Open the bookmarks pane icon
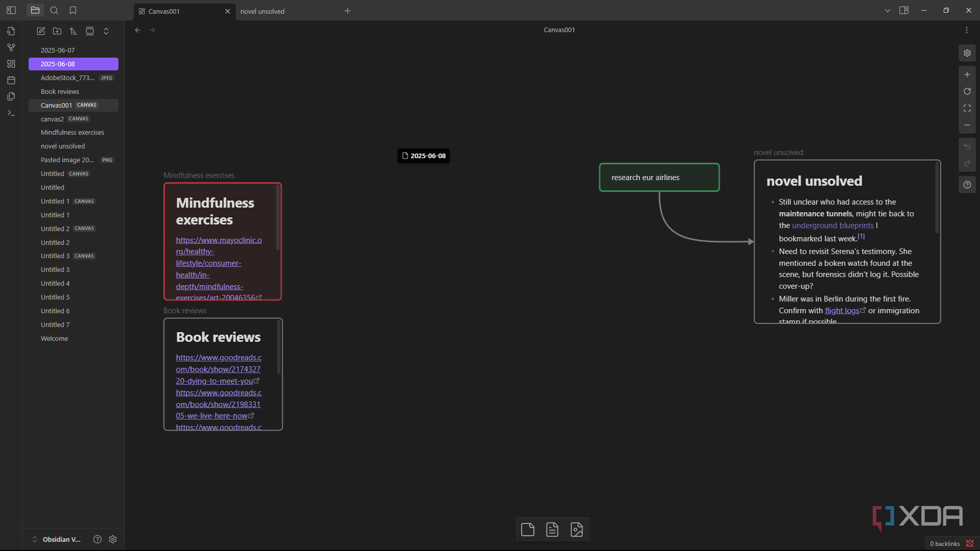 73,10
